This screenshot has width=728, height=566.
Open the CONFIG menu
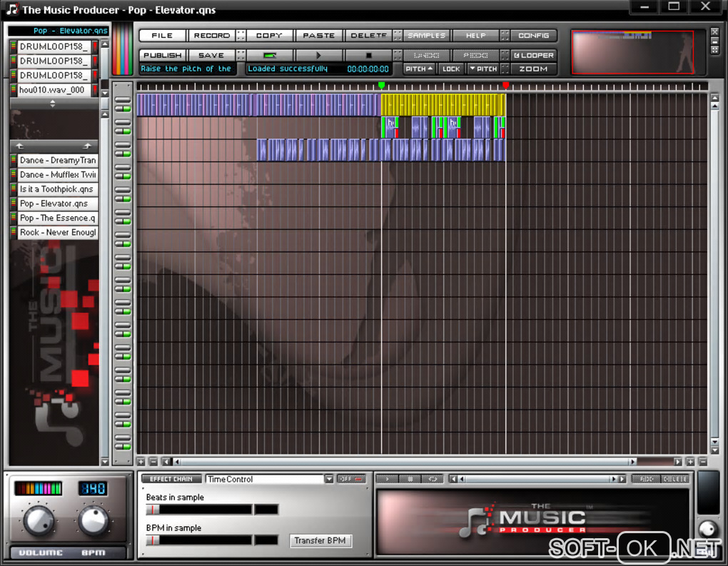(533, 35)
